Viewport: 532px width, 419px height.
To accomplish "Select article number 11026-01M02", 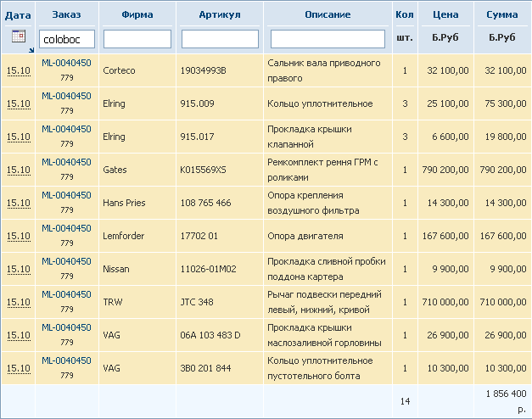I will coord(208,269).
